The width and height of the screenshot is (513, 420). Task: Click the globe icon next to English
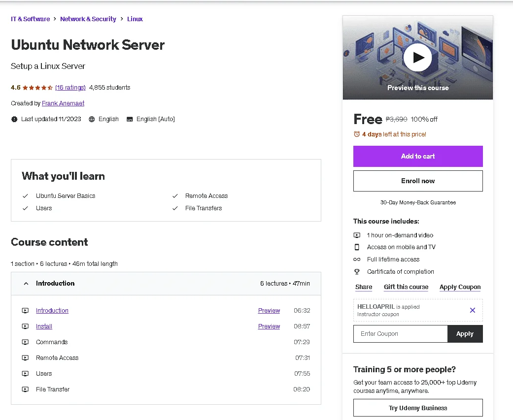pyautogui.click(x=92, y=119)
